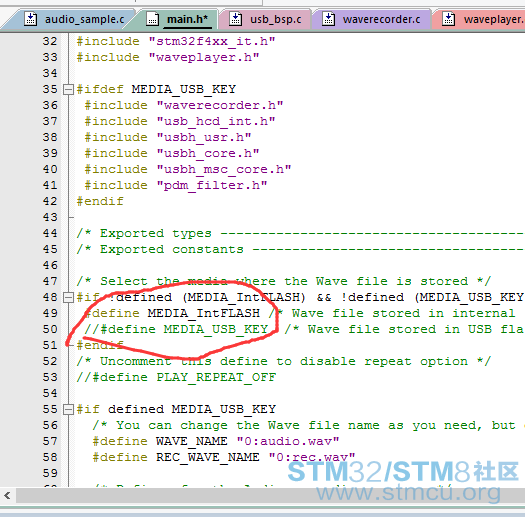
Task: Click line number 49 in the gutter
Action: tap(50, 313)
